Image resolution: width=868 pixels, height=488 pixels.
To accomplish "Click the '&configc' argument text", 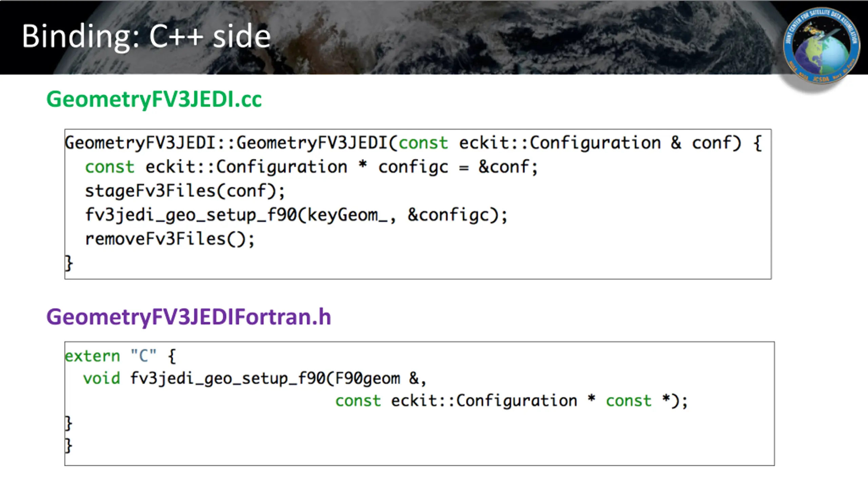I will [449, 215].
